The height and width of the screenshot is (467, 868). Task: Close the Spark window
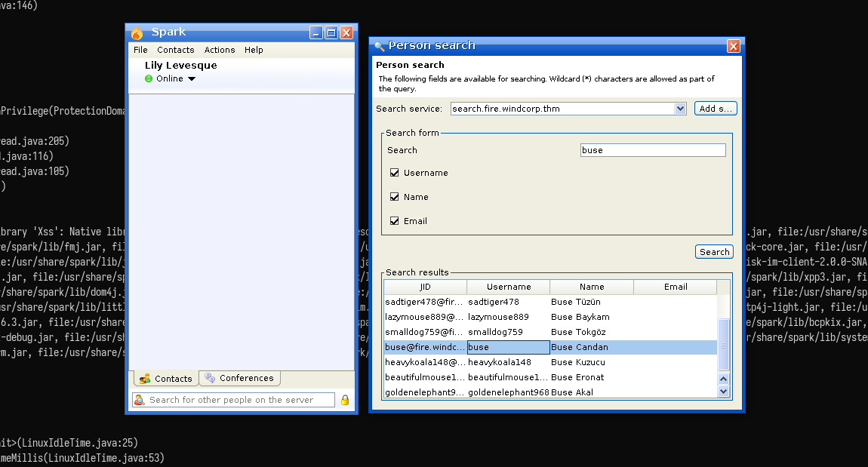(x=346, y=32)
